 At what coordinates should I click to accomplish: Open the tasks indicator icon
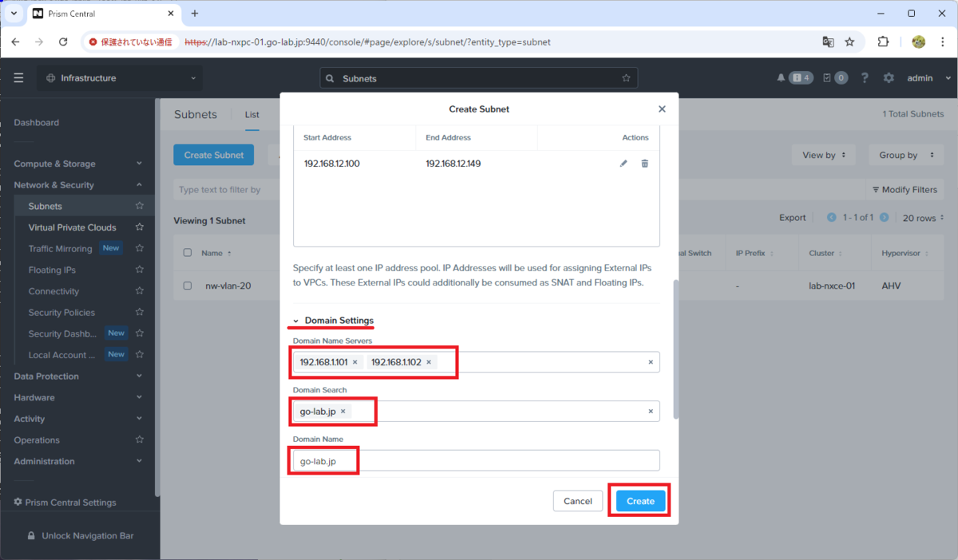pos(828,78)
